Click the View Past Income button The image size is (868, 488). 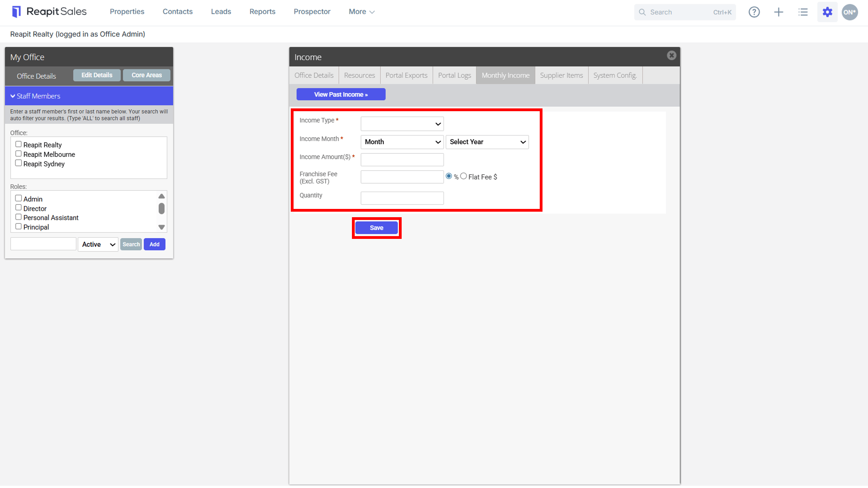pos(341,94)
